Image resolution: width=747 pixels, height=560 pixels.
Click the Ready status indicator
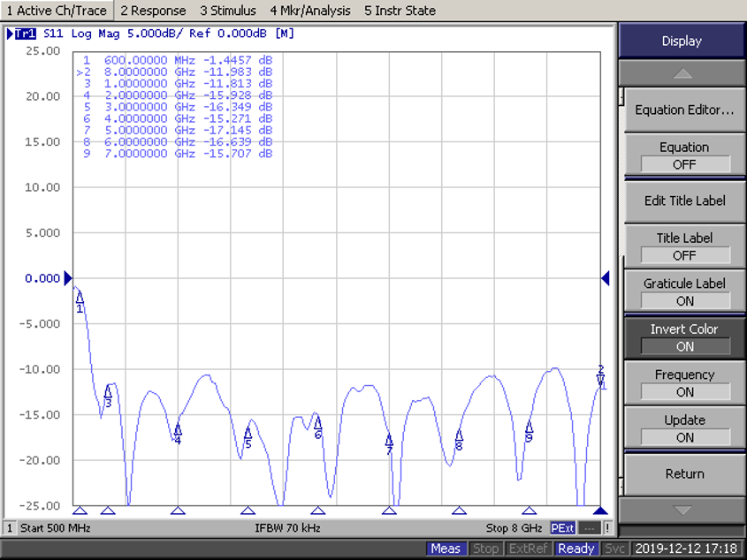[x=576, y=549]
